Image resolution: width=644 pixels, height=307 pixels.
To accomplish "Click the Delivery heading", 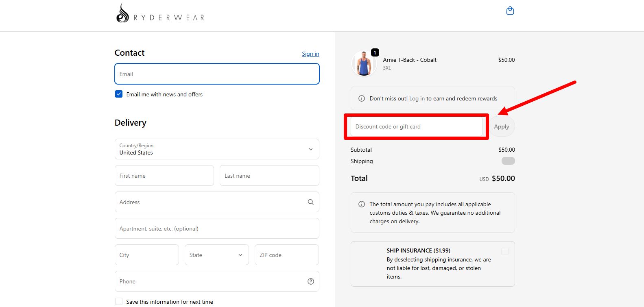I will coord(130,123).
